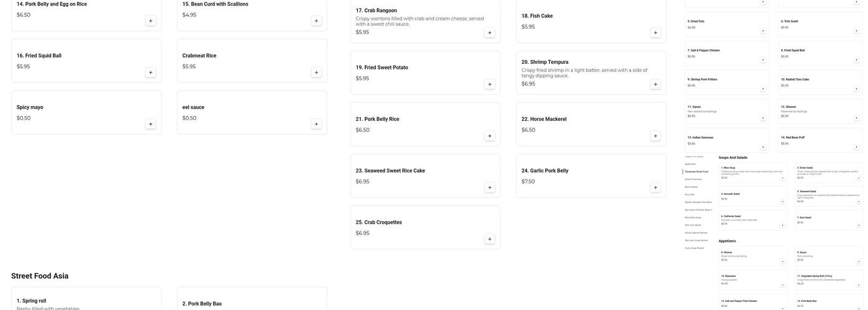Screen dimensions: 868x310
Task: Add 19. Fried Sweet Potato to cart
Action: (490, 84)
